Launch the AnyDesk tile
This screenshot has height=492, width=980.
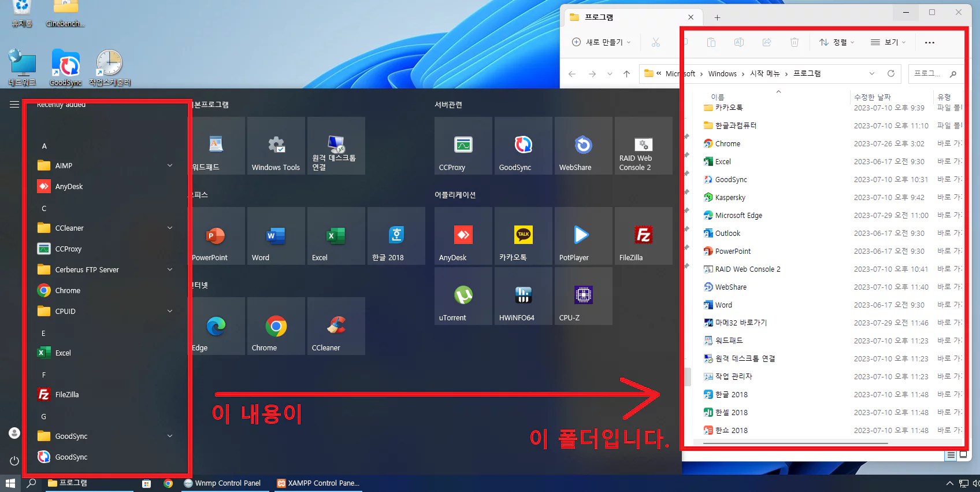coord(463,236)
